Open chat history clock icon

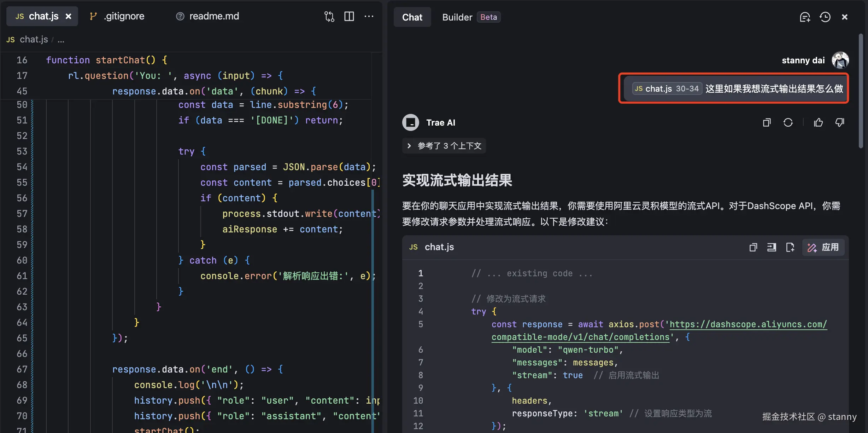(x=825, y=17)
